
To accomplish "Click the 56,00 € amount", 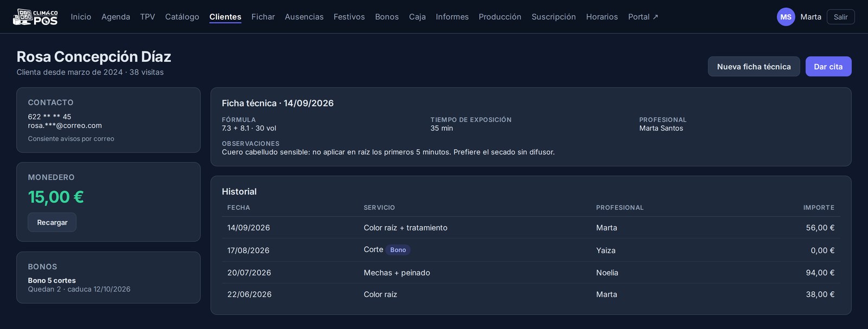I will [820, 228].
